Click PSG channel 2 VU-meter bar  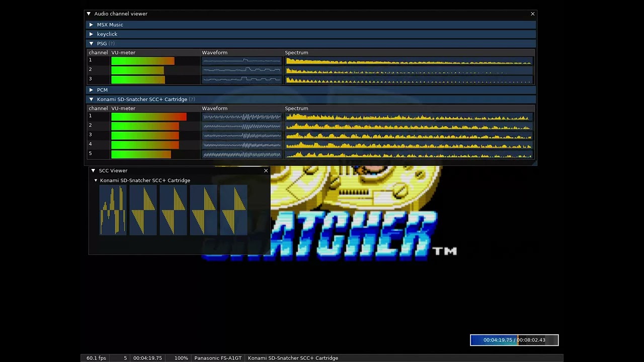pos(137,70)
